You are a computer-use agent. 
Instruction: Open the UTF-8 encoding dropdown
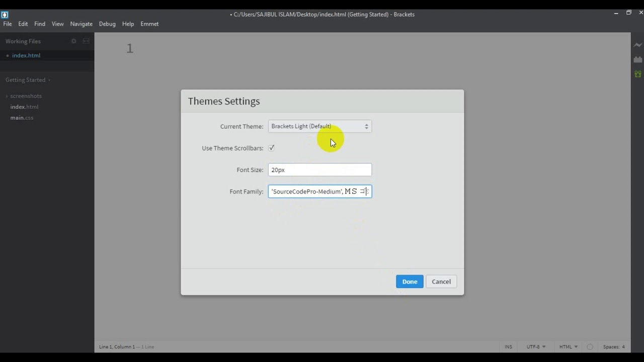click(536, 347)
